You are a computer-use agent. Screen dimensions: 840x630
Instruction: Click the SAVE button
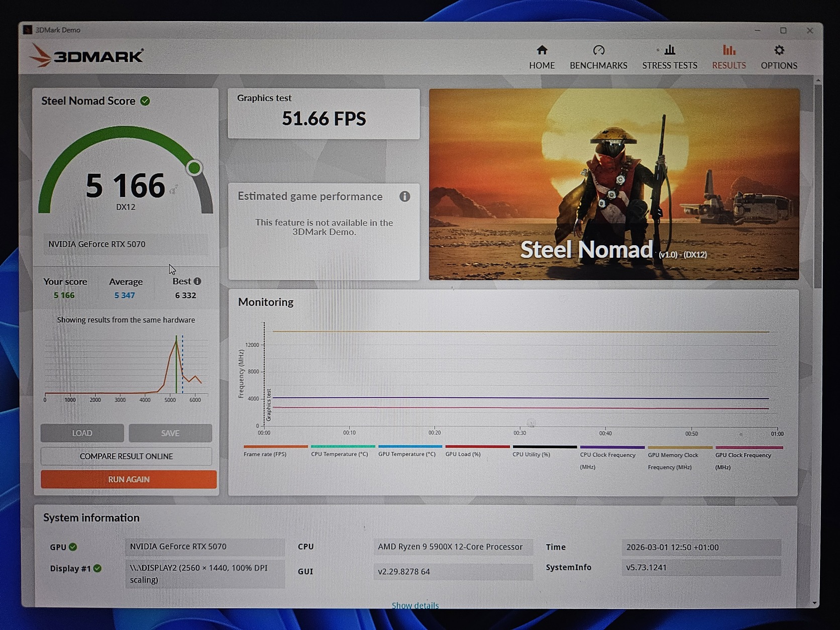tap(170, 433)
